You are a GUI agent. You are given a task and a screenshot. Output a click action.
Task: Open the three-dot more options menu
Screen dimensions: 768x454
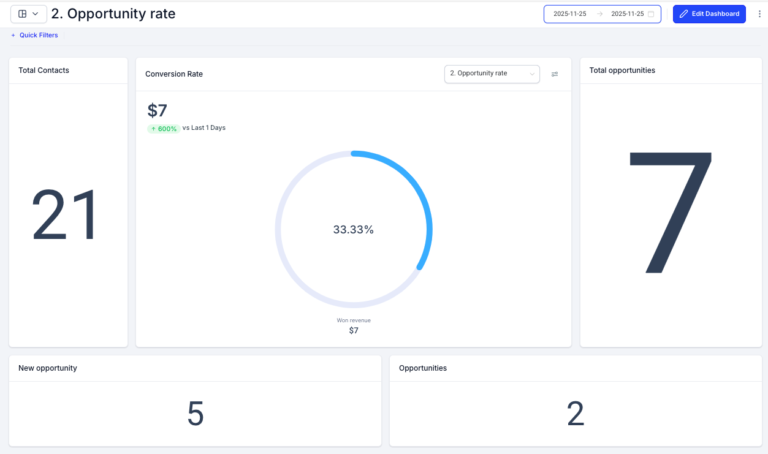759,14
